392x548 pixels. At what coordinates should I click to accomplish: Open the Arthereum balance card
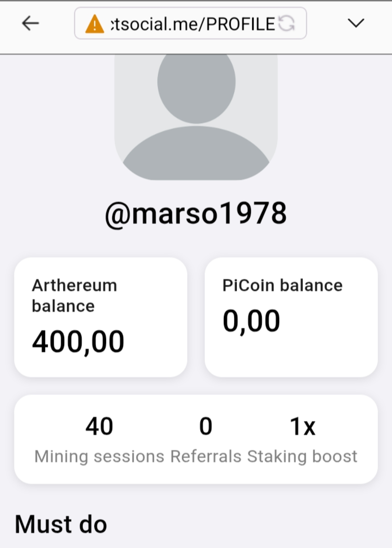(101, 317)
